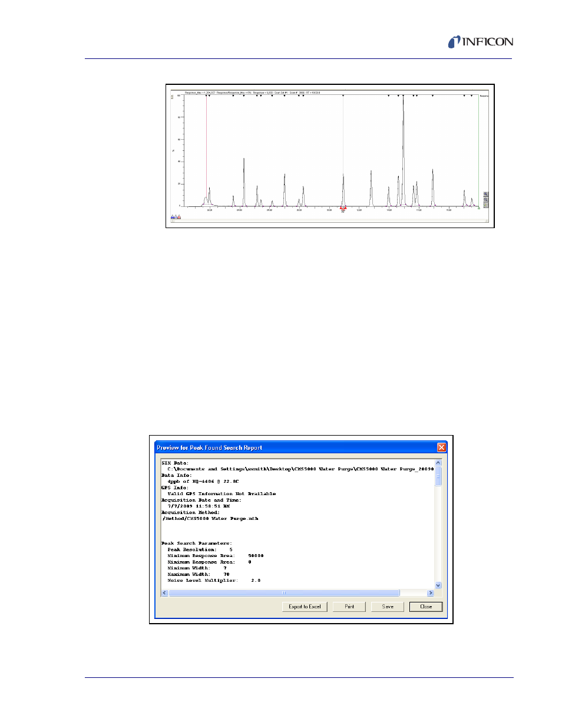Click the peak marker above the tallest peak
Screen dimensions: 562x728
click(x=403, y=95)
